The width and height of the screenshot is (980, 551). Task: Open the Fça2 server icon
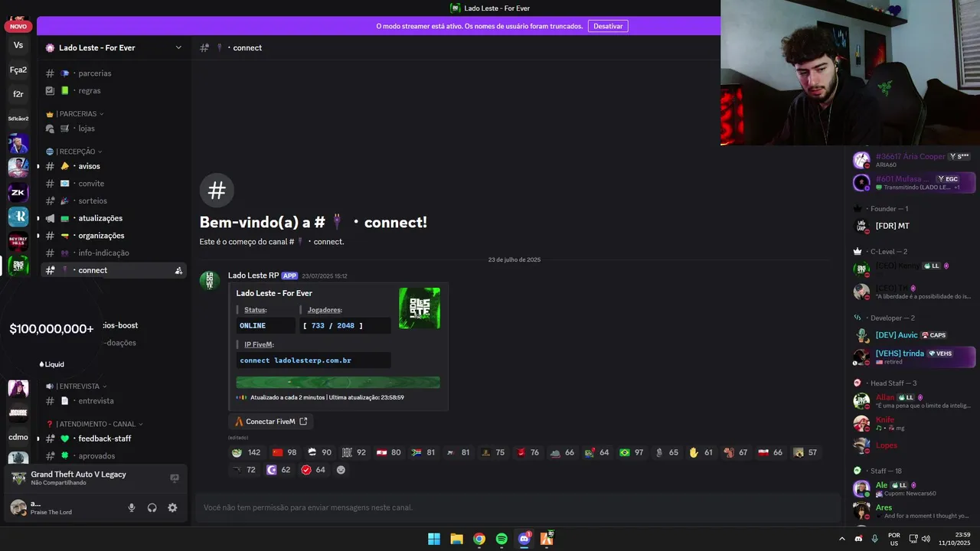18,70
